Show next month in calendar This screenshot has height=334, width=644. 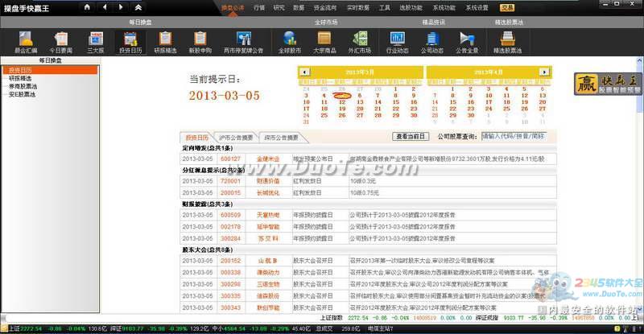tap(544, 72)
